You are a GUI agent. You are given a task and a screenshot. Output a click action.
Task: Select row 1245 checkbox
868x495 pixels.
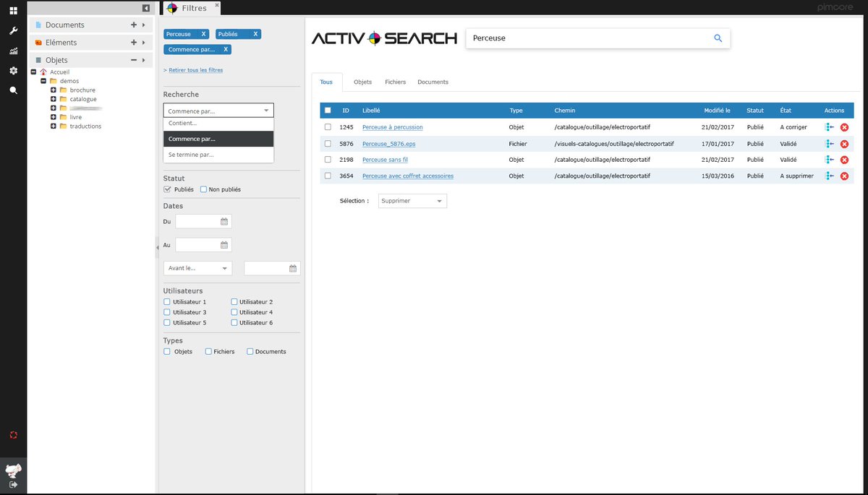point(328,127)
